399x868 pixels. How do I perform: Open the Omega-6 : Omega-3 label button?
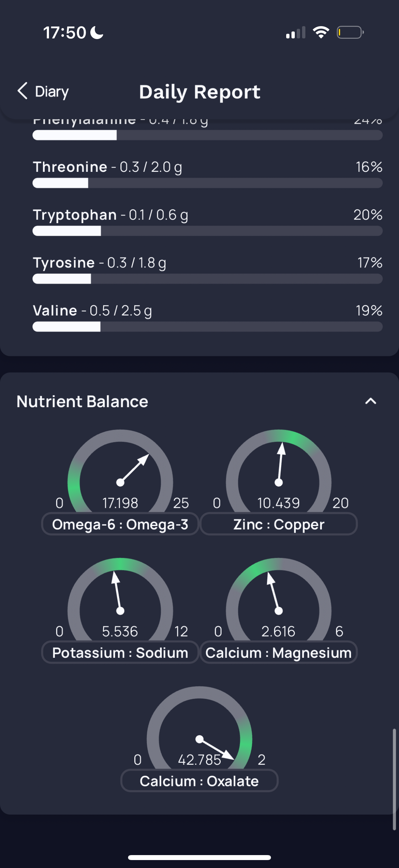(120, 524)
